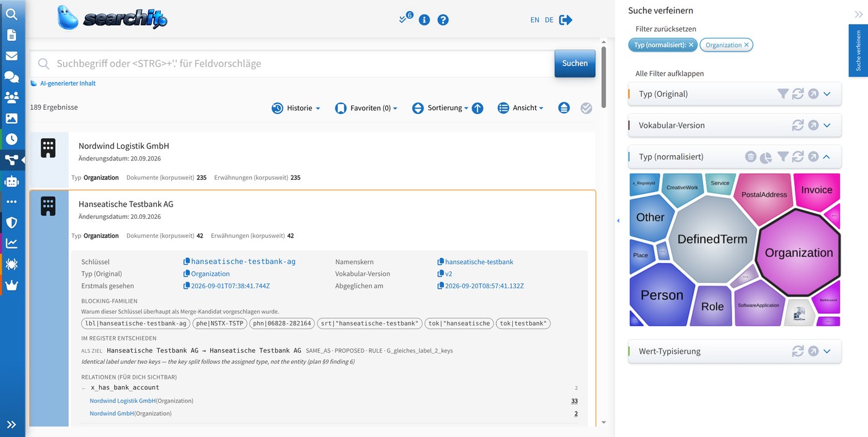Image resolution: width=868 pixels, height=437 pixels.
Task: Switch language to DE
Action: (x=549, y=20)
